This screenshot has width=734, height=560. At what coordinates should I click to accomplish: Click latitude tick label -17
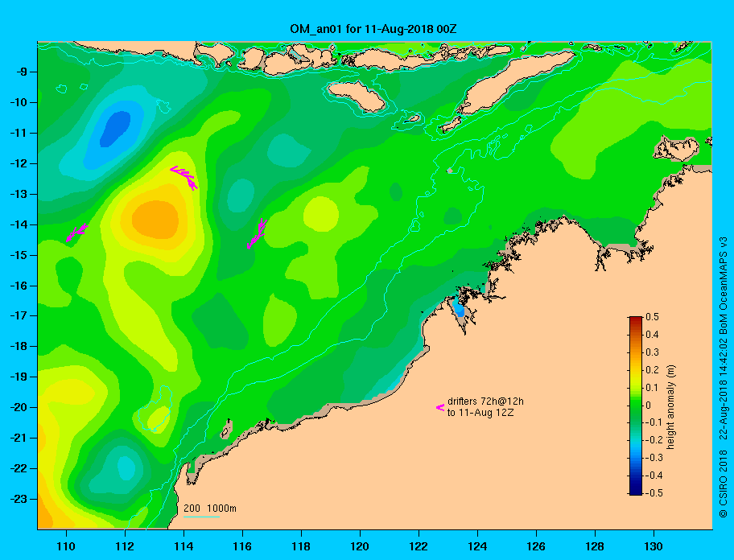[19, 315]
